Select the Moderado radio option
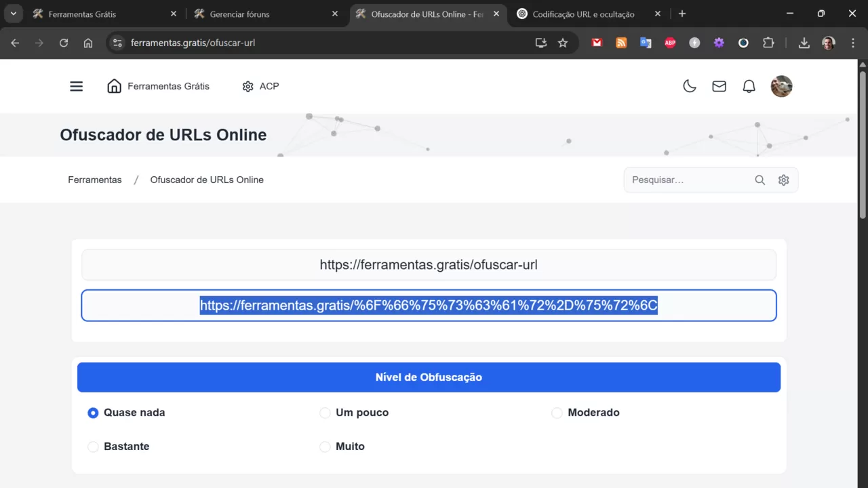 click(x=557, y=413)
